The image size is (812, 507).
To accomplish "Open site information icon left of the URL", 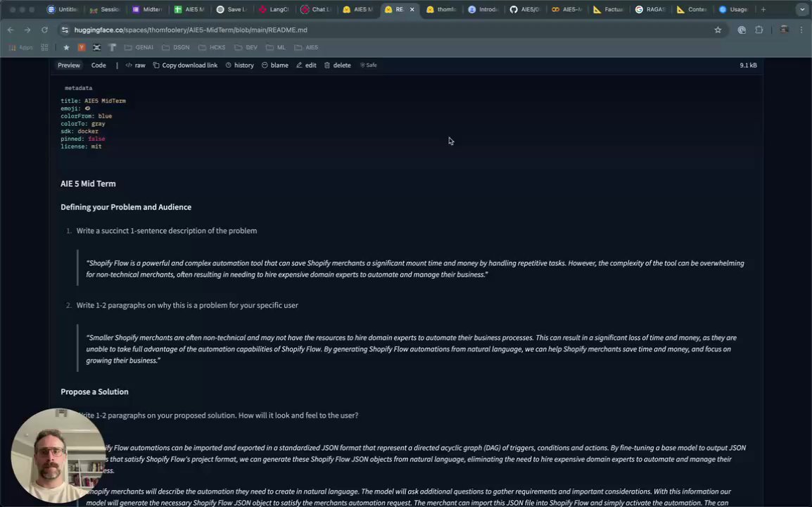I will tap(65, 30).
